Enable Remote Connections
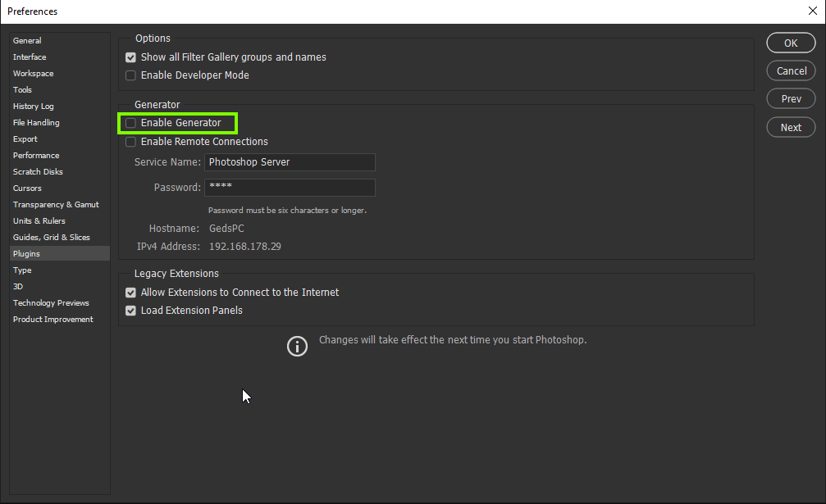The image size is (826, 504). coord(130,141)
